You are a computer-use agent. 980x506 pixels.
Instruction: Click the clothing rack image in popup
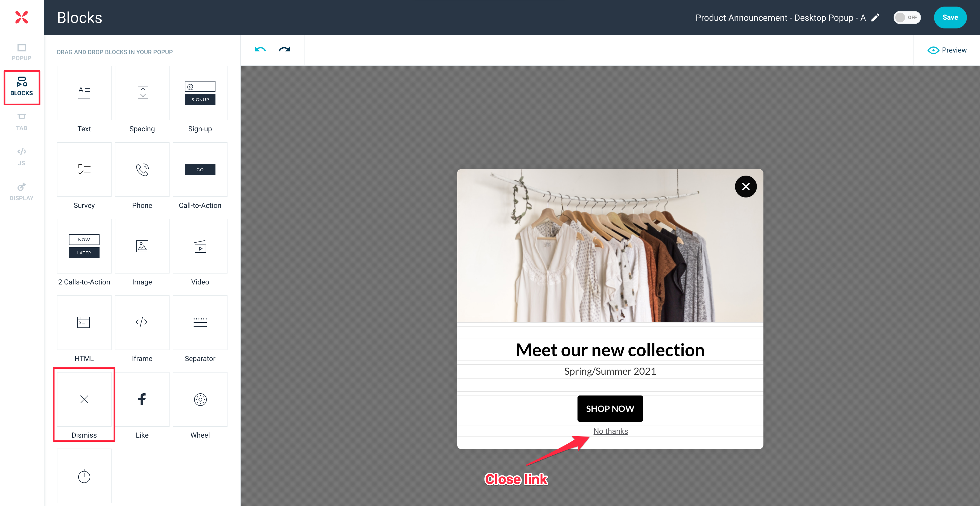point(610,246)
